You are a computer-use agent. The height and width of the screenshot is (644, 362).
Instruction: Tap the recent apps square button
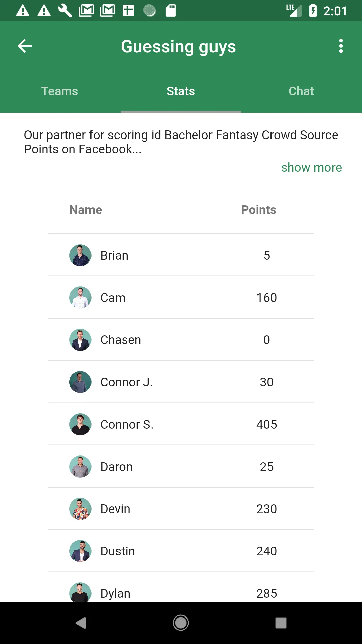(281, 623)
